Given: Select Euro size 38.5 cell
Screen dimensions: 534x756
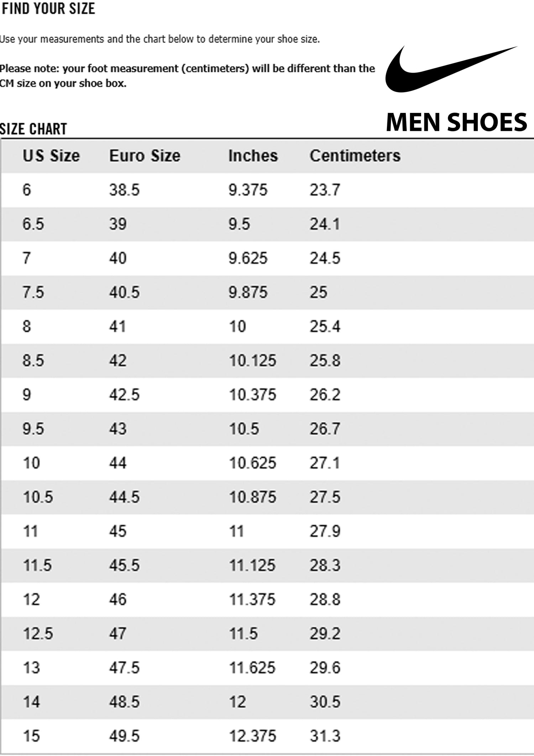Looking at the screenshot, I should click(x=124, y=190).
